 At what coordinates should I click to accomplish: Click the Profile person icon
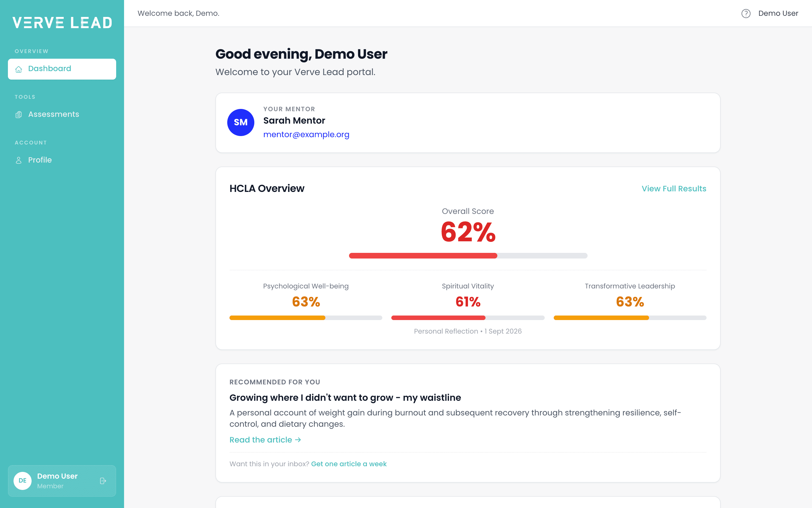(19, 160)
